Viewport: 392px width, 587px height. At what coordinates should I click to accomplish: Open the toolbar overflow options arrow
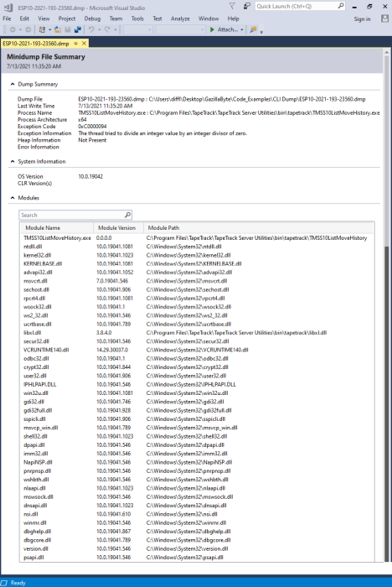click(x=261, y=32)
